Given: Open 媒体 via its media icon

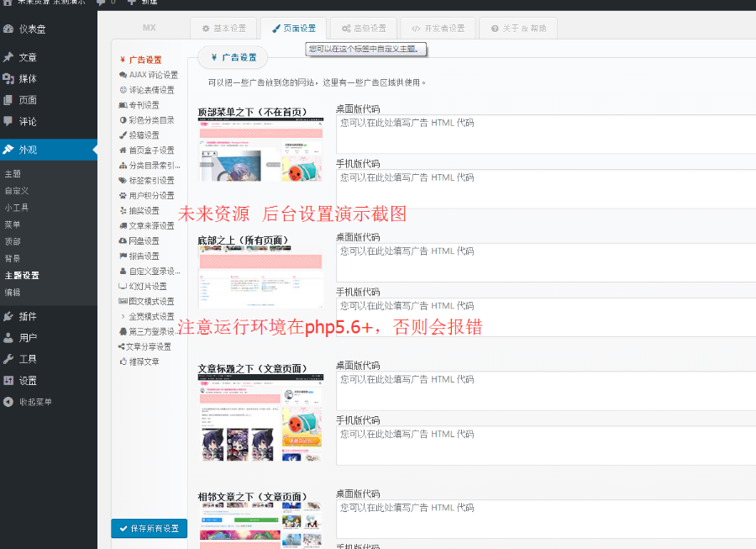Looking at the screenshot, I should pyautogui.click(x=8, y=78).
